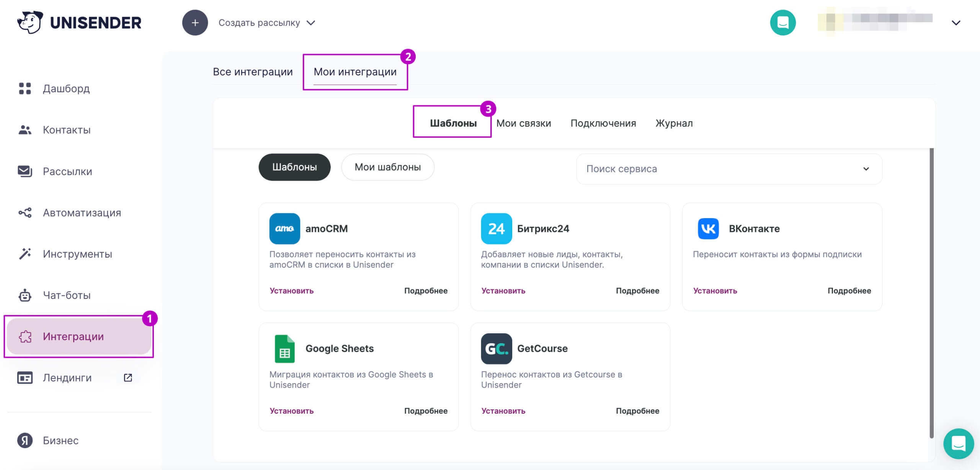Install the amoCRM integration

[291, 290]
